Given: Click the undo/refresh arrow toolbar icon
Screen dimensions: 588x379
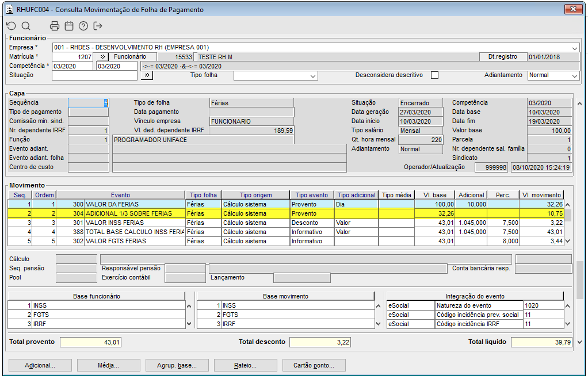Looking at the screenshot, I should 12,26.
